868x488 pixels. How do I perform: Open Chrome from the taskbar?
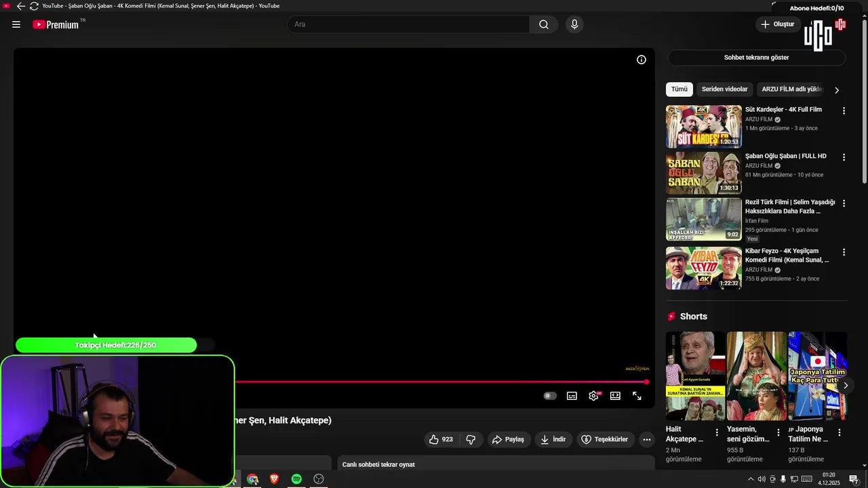[x=252, y=479]
